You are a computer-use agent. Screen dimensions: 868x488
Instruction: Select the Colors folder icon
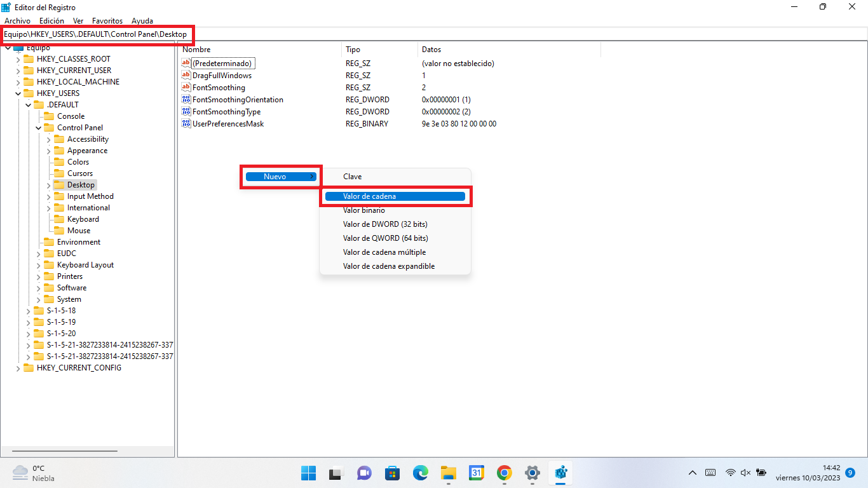coord(59,162)
